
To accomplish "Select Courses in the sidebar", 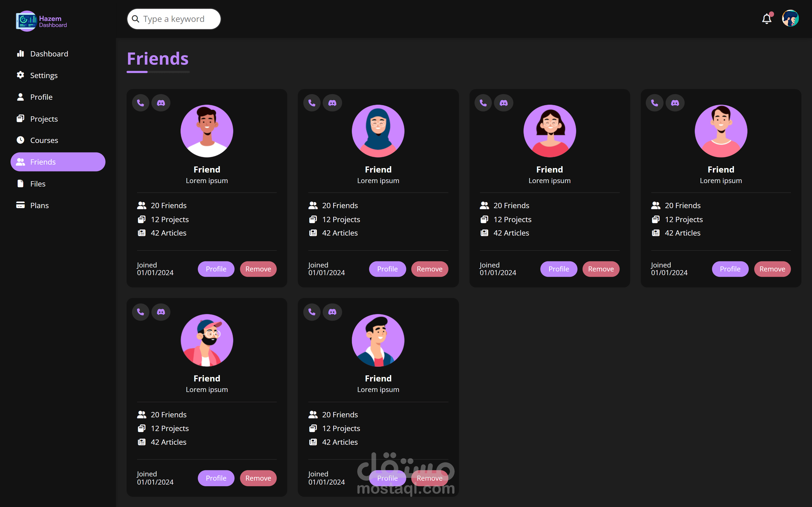I will pyautogui.click(x=44, y=140).
